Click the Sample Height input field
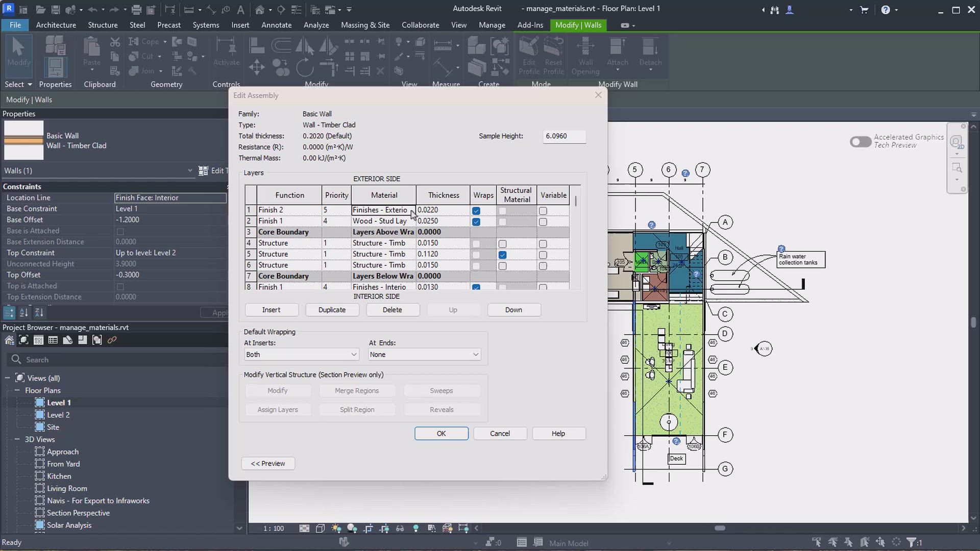This screenshot has height=551, width=980. (x=563, y=136)
